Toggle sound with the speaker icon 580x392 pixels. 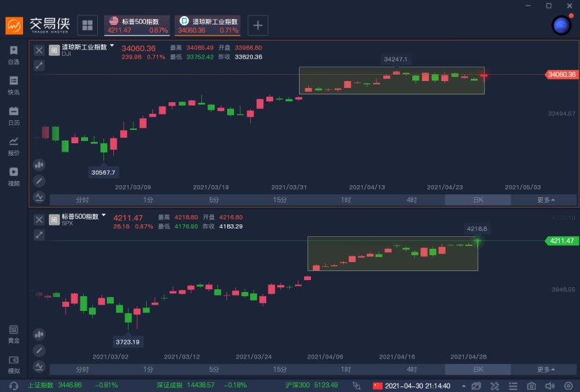[550, 386]
